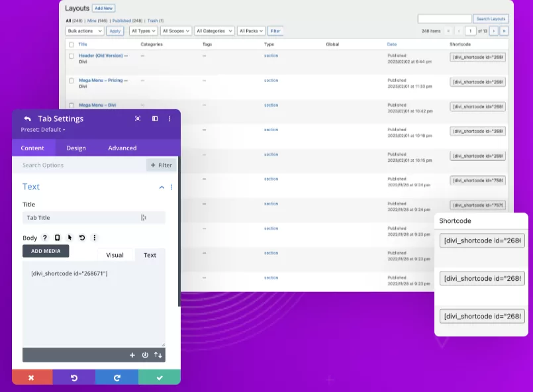Check the Mega Menu – Divi row checkbox

pos(71,105)
